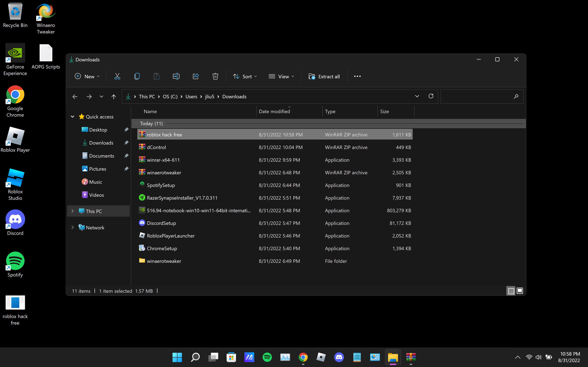Go up one folder level
The height and width of the screenshot is (367, 588).
[x=114, y=97]
